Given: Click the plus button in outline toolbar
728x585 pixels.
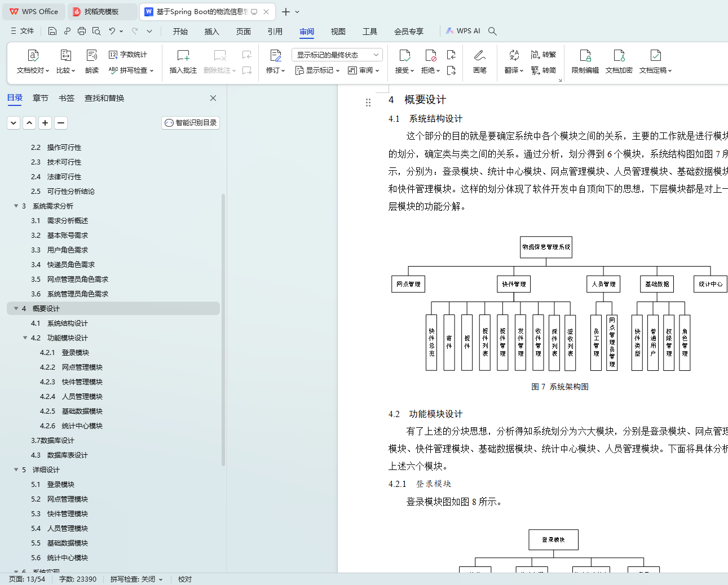Looking at the screenshot, I should click(46, 123).
